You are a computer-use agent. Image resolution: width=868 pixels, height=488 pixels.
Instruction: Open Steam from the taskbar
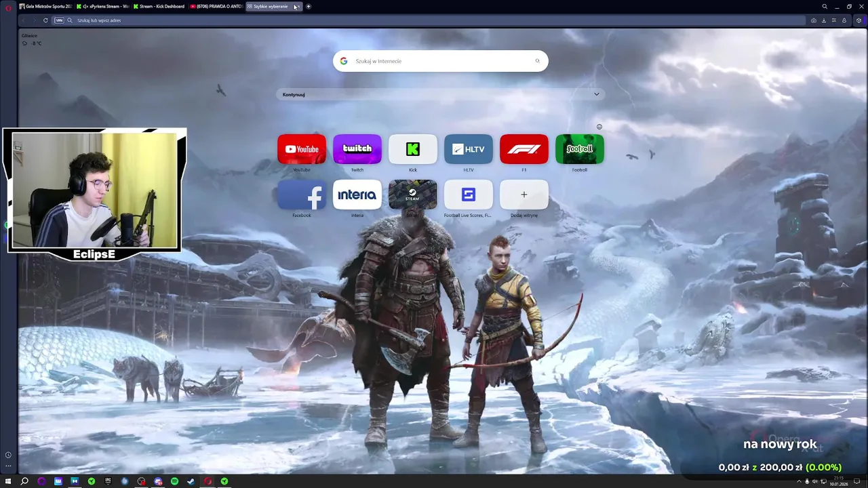191,481
